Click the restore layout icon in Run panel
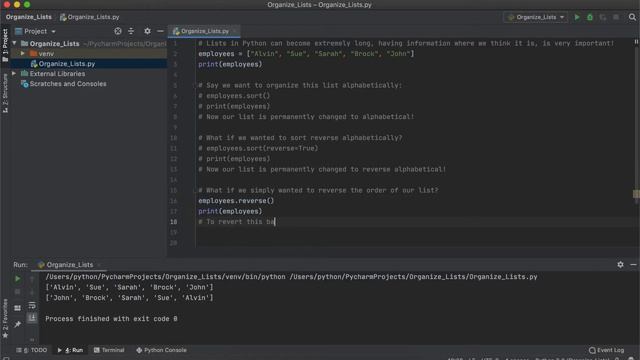 pos(17,308)
